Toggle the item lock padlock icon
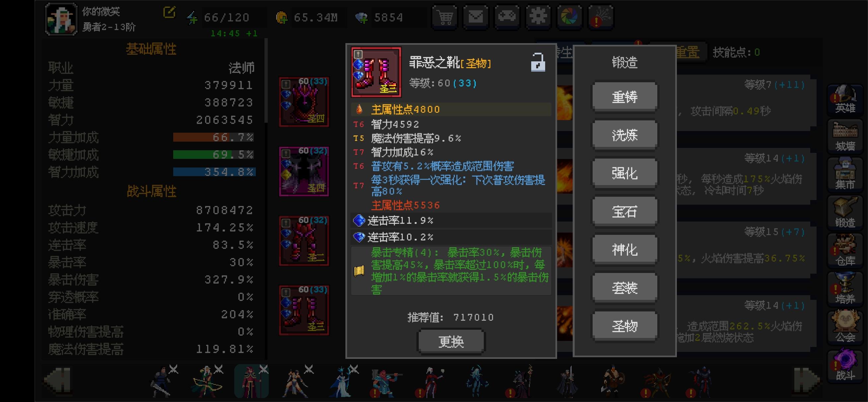 pos(538,62)
